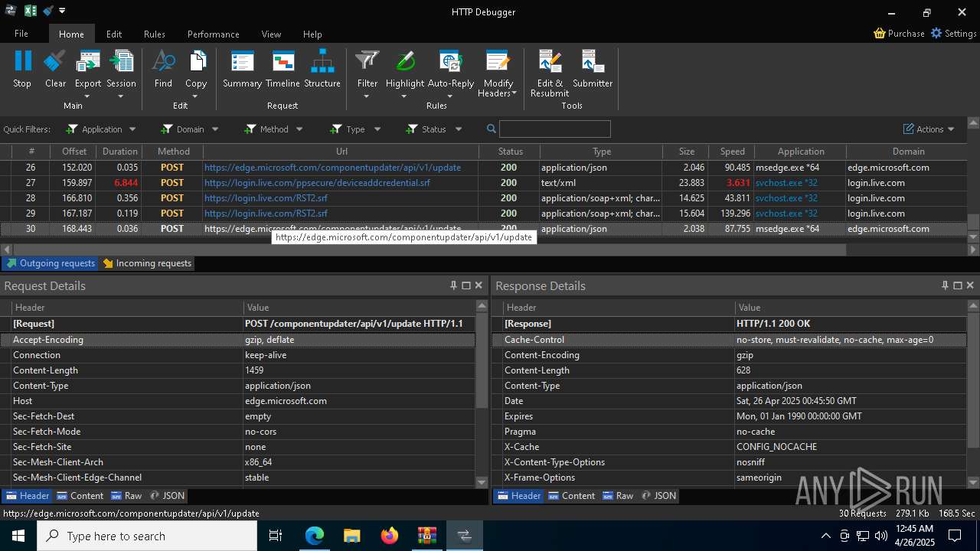The height and width of the screenshot is (551, 980).
Task: Switch request details to Raw tab
Action: (126, 496)
